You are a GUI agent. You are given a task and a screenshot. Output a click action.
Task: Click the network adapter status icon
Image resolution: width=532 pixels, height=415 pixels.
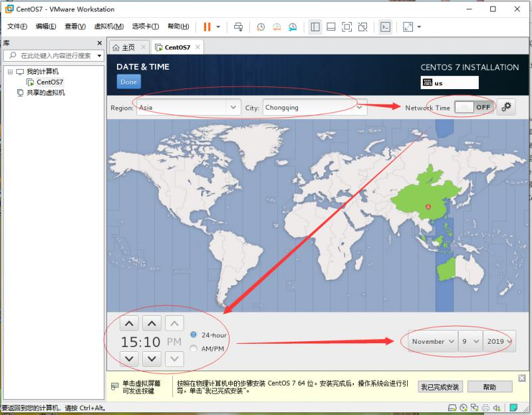coord(474,408)
